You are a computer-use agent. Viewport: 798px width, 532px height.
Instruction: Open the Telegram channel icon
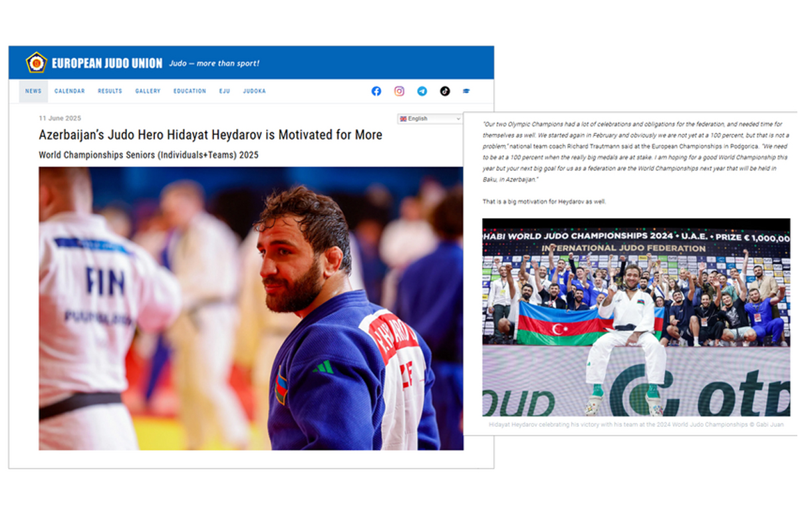click(422, 91)
